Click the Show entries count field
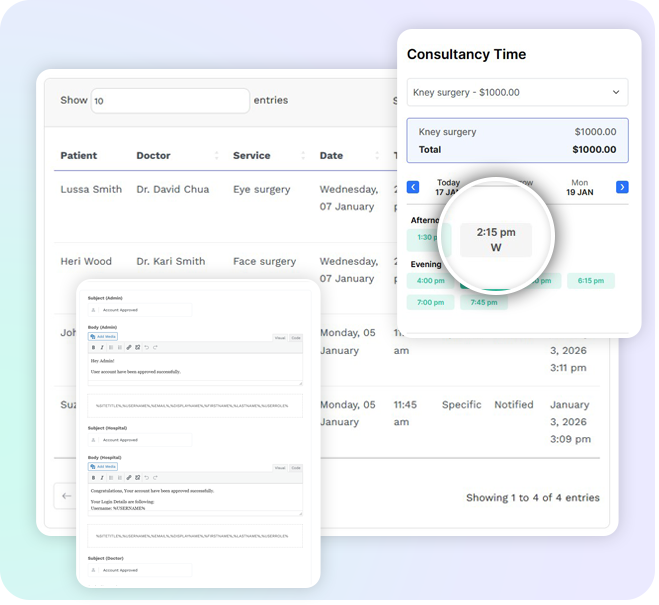The width and height of the screenshot is (659, 605). (170, 101)
